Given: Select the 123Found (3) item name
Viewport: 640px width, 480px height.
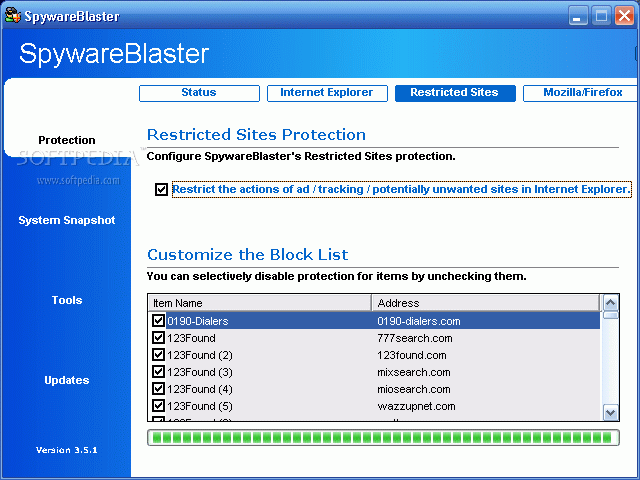Looking at the screenshot, I should pos(200,372).
